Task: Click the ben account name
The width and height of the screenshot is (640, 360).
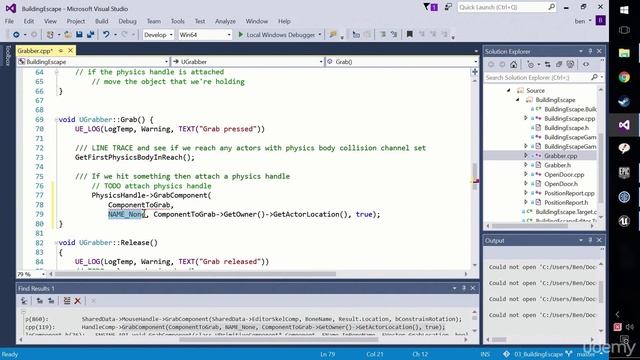Action: 580,21
